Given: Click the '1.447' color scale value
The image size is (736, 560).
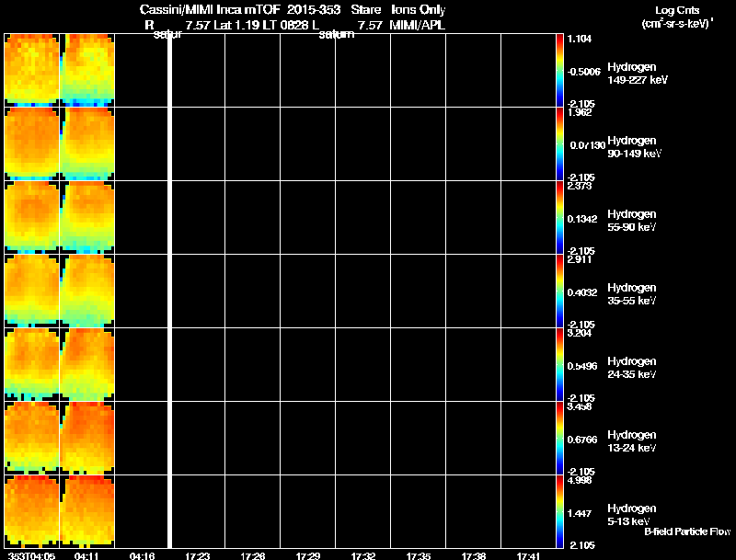Looking at the screenshot, I should pyautogui.click(x=580, y=513).
